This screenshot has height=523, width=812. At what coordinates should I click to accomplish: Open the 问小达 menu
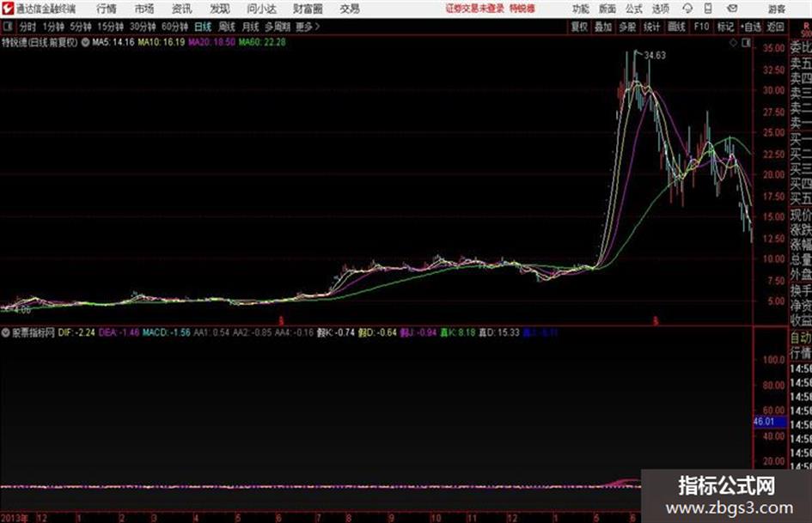coord(261,9)
